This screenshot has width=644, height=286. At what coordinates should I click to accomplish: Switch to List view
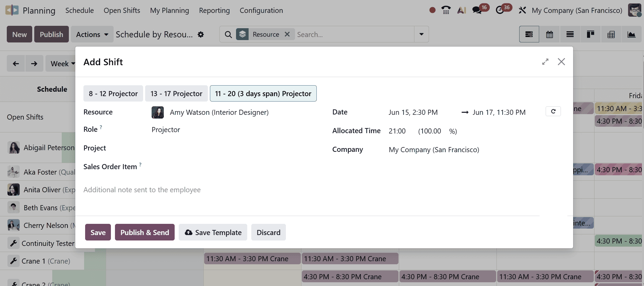(x=570, y=34)
